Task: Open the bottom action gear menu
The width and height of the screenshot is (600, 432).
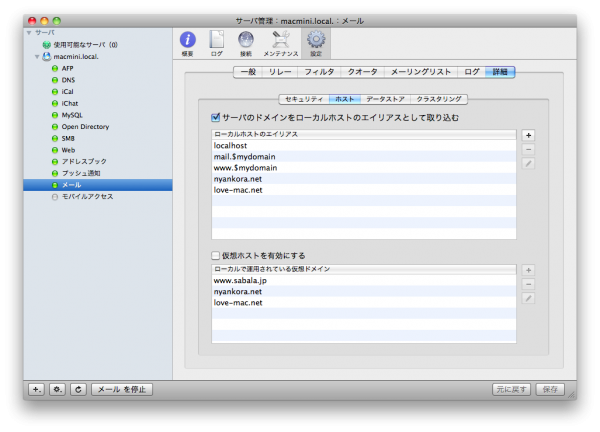Action: click(x=57, y=390)
